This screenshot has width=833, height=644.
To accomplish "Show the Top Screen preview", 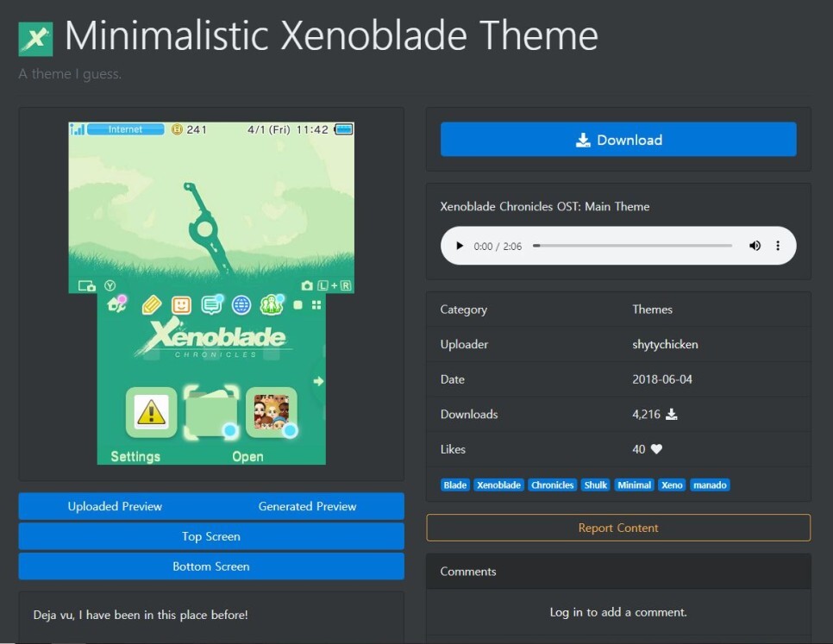I will [x=211, y=536].
